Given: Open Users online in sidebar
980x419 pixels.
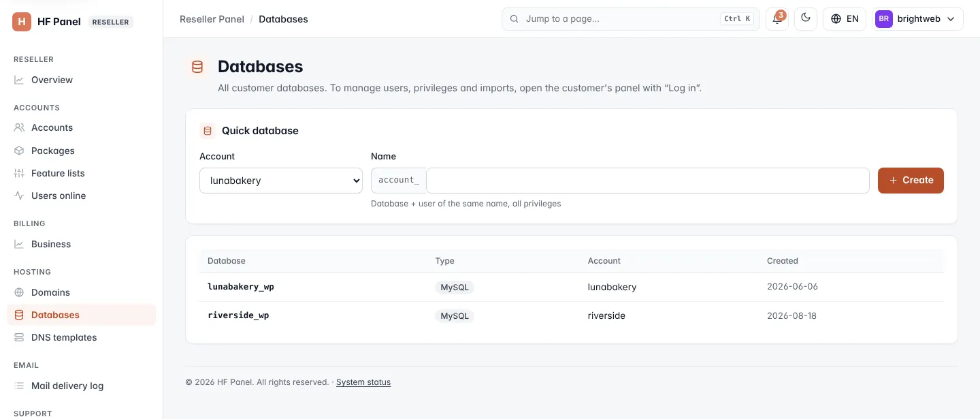Looking at the screenshot, I should click(x=81, y=196).
